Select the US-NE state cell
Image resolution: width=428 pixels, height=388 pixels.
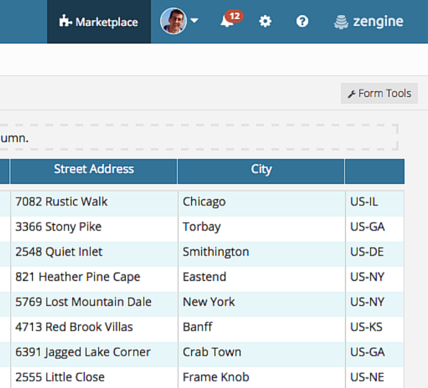tap(375, 377)
